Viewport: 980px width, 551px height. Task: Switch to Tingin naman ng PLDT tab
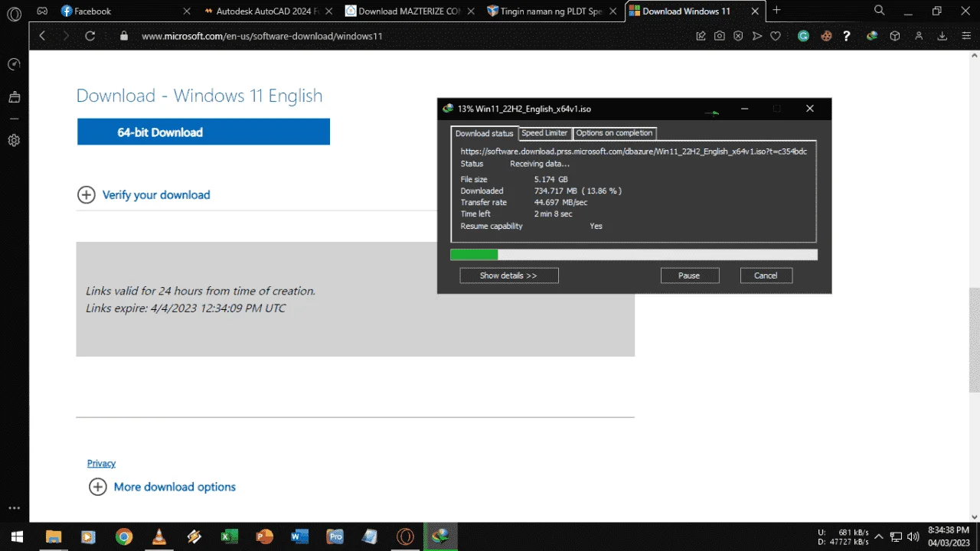tap(553, 11)
